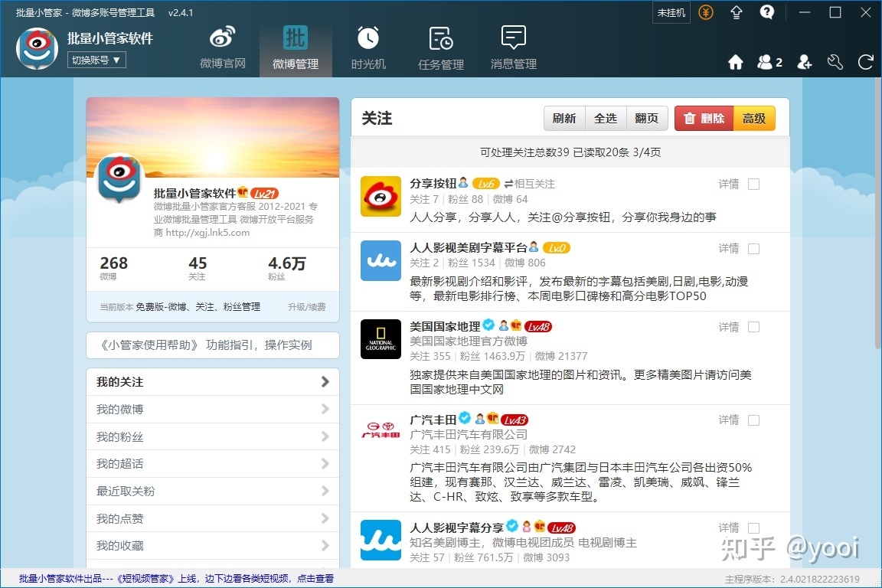Tick the checkbox for 人人影视美剧字幕平台
This screenshot has height=588, width=882.
(753, 249)
